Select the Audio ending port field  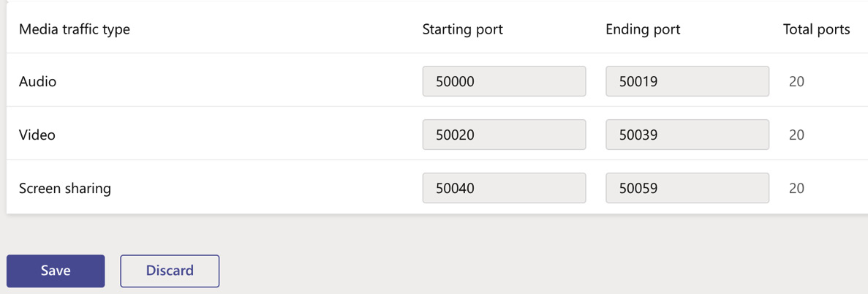687,81
